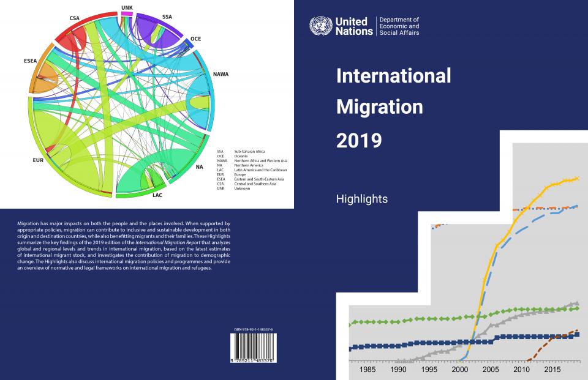Click "Northern America" in the legend
588x380 pixels.
coord(249,165)
